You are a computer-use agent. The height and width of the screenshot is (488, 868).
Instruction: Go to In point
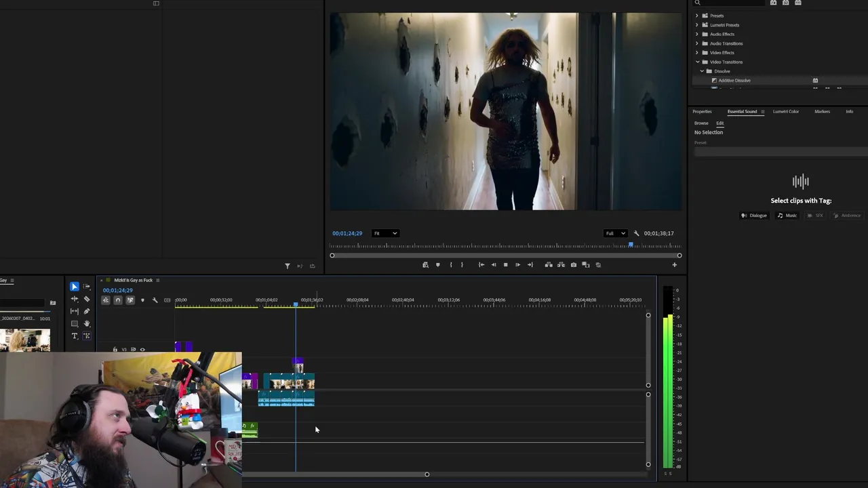pyautogui.click(x=481, y=265)
